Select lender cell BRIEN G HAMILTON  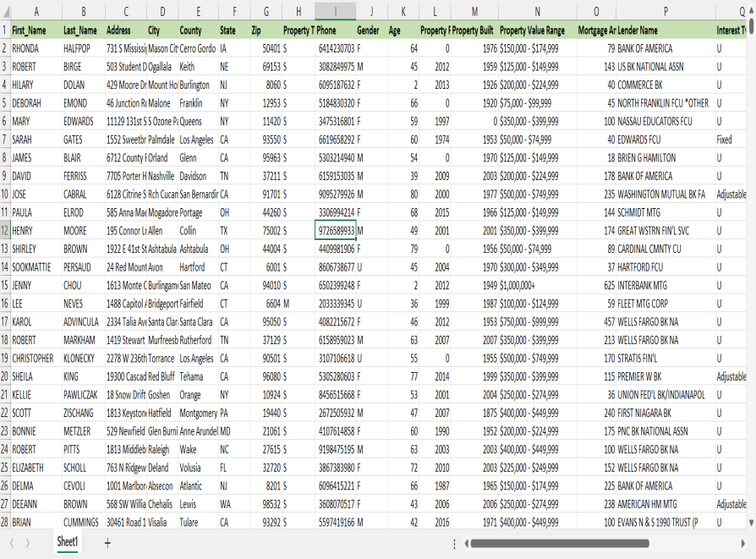(x=666, y=157)
